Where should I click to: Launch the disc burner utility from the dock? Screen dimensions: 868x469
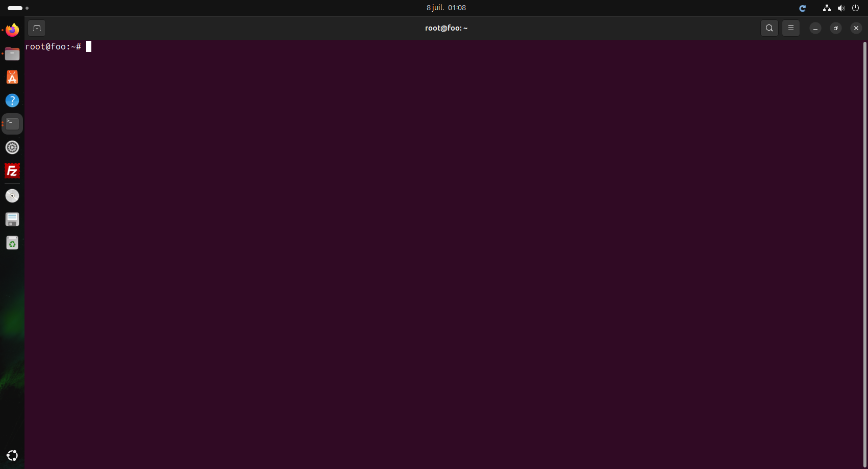coord(12,195)
